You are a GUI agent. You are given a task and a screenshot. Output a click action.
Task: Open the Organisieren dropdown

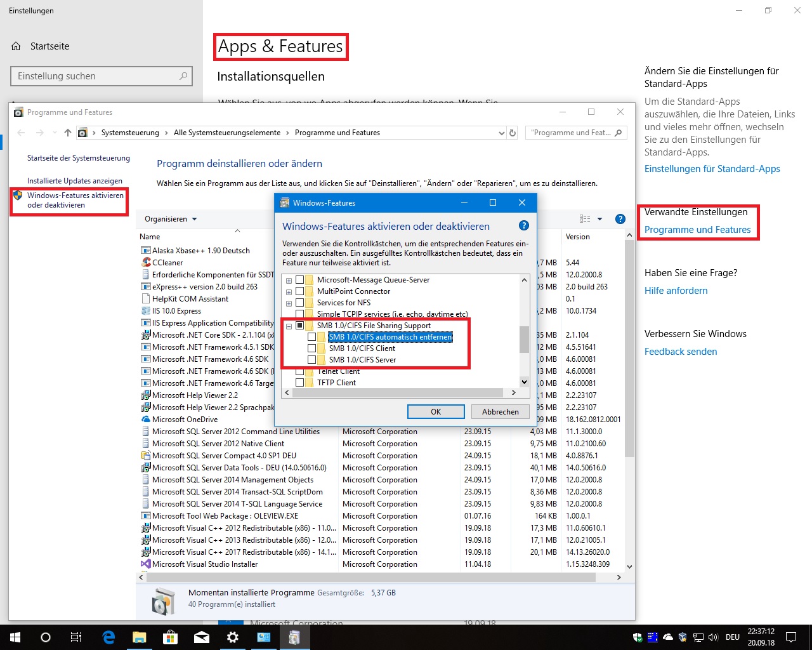[x=171, y=219]
